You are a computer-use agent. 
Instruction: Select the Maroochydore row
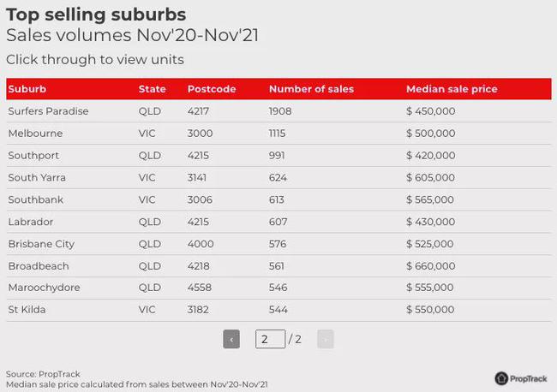pos(278,288)
